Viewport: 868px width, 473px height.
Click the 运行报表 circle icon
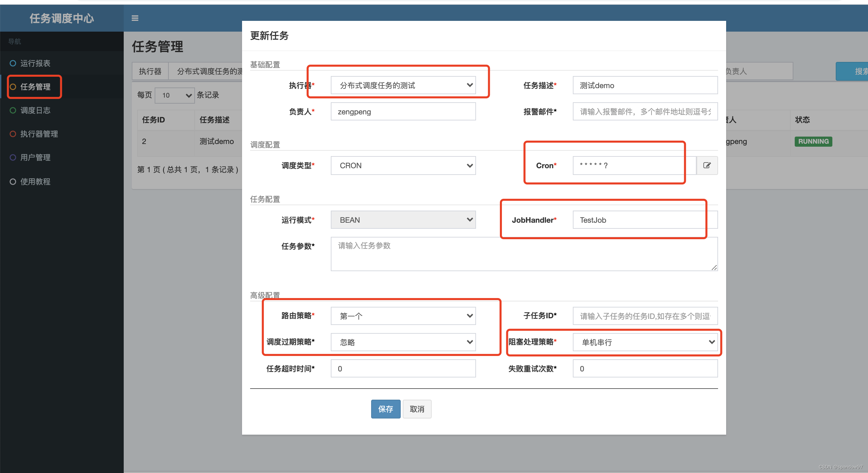(x=13, y=63)
